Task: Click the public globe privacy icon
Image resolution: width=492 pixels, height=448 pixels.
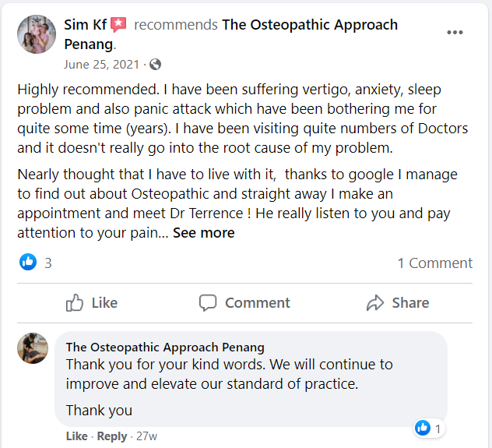Action: [155, 64]
